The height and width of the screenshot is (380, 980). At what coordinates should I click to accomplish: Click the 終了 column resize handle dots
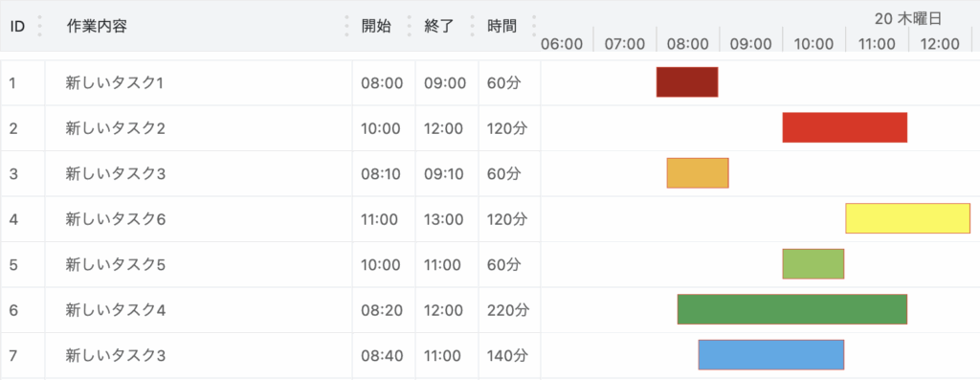tap(473, 26)
